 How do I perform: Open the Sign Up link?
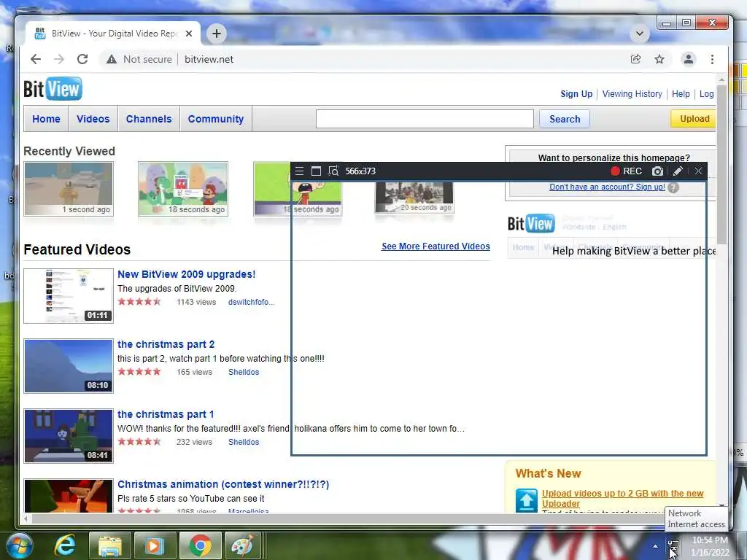pos(576,94)
